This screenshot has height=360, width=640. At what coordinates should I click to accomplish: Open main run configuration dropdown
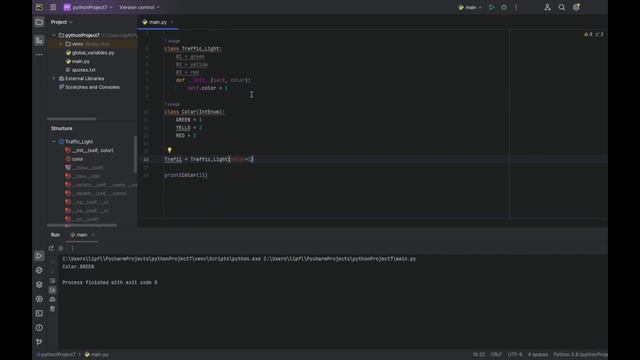coord(470,7)
